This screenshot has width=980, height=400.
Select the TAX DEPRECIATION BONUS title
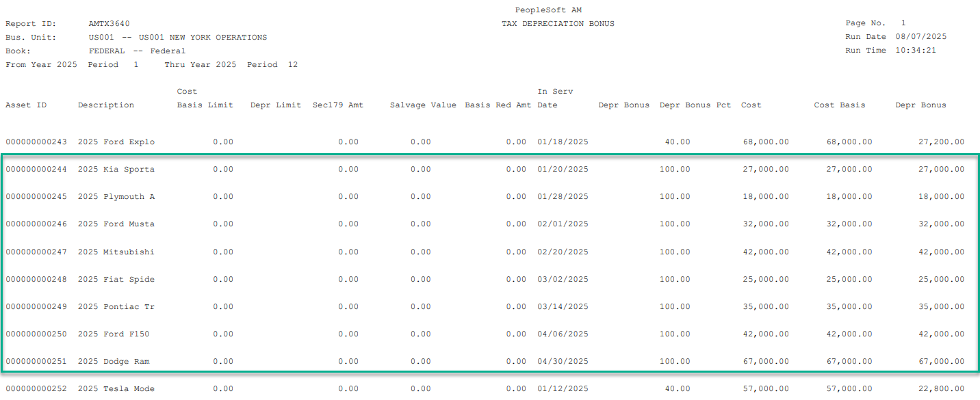tap(558, 24)
